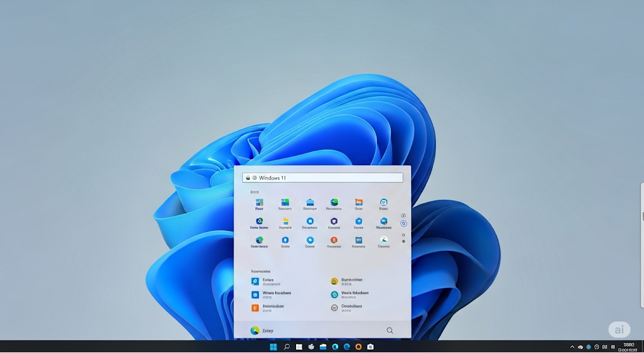
Task: Click the Windows Start button on the taskbar
Action: [273, 347]
